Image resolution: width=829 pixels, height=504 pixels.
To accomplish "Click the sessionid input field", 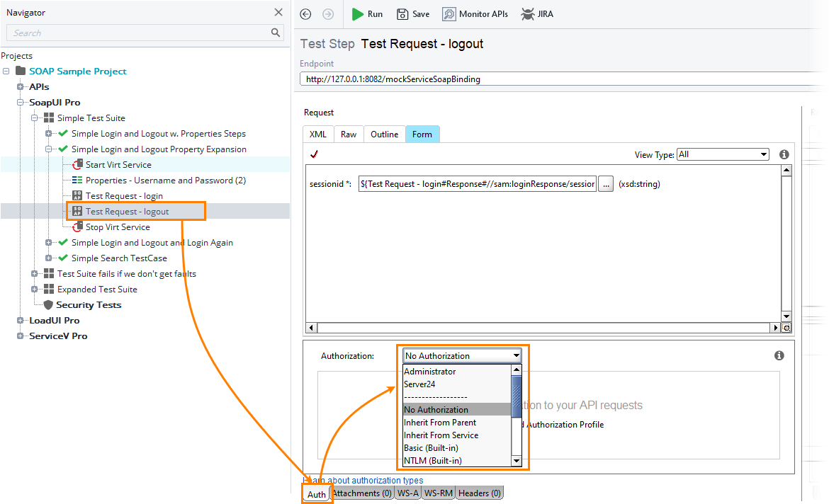I will tap(478, 184).
